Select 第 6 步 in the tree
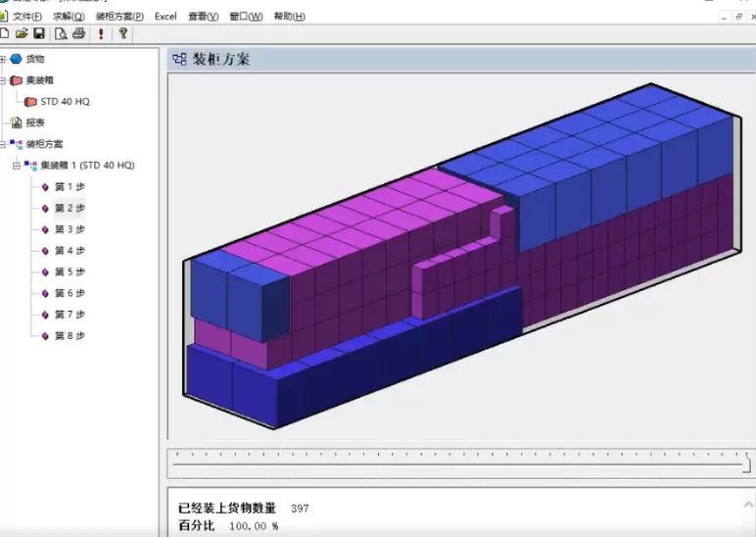756x537 pixels. [70, 293]
